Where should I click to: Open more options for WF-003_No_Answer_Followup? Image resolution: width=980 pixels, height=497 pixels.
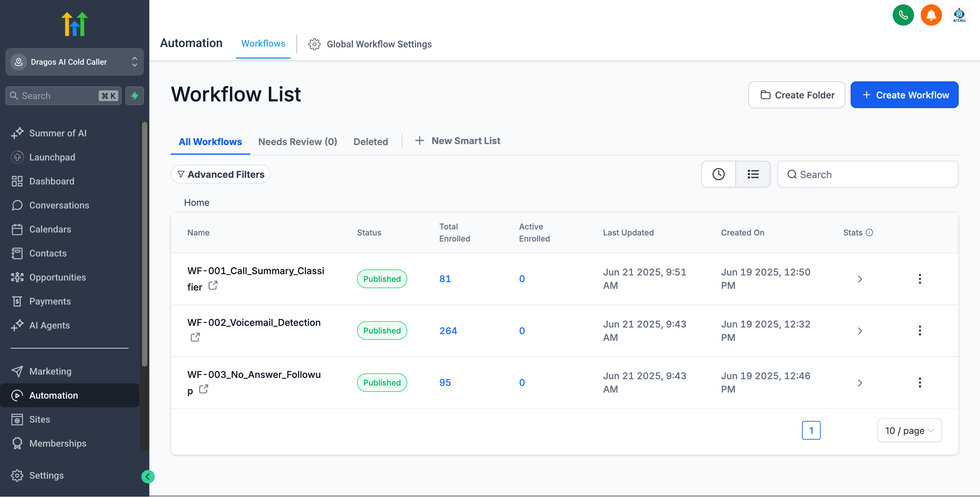tap(920, 383)
